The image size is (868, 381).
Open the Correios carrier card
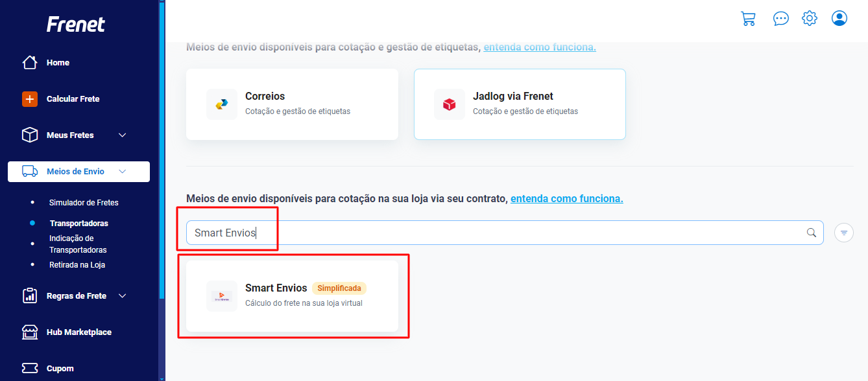[292, 104]
